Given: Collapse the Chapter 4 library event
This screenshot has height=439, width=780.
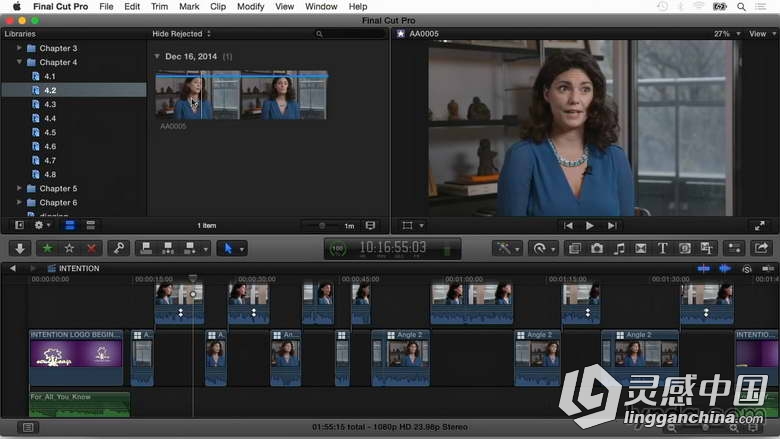Looking at the screenshot, I should [x=19, y=62].
